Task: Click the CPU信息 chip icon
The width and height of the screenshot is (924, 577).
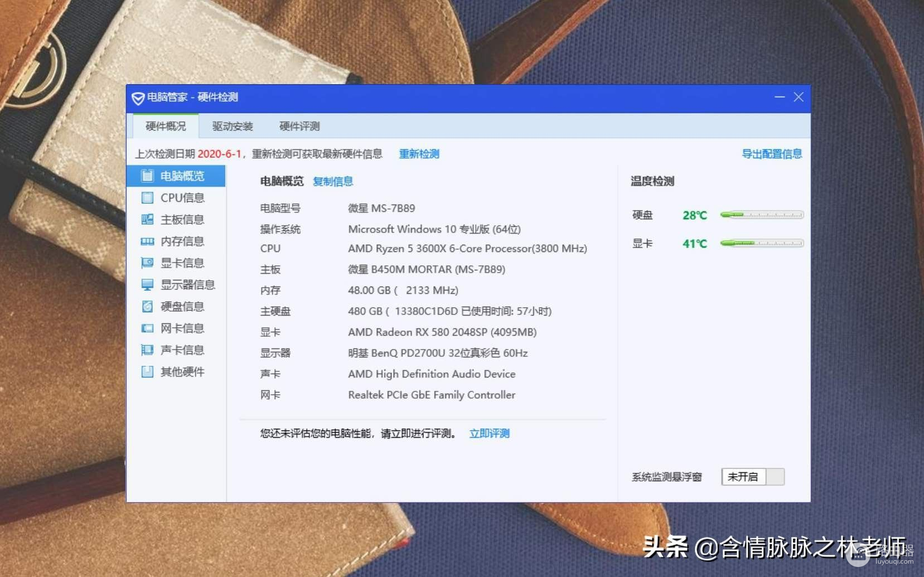Action: click(147, 198)
